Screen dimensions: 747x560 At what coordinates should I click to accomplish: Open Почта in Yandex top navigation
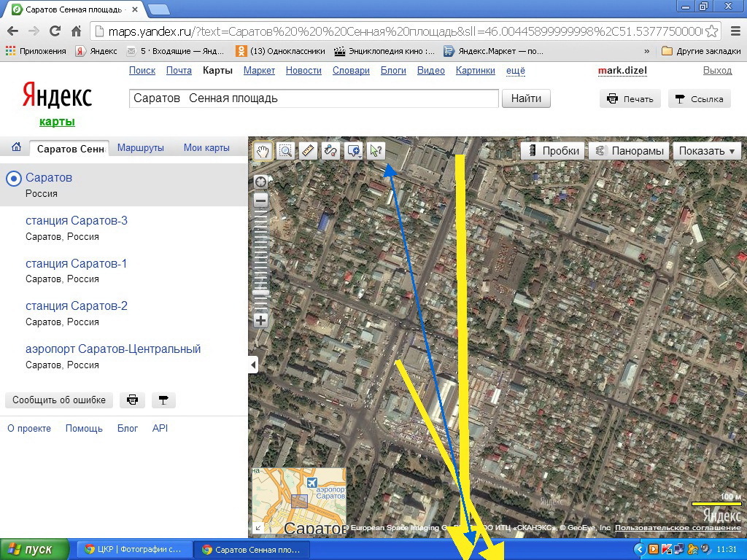pyautogui.click(x=179, y=71)
